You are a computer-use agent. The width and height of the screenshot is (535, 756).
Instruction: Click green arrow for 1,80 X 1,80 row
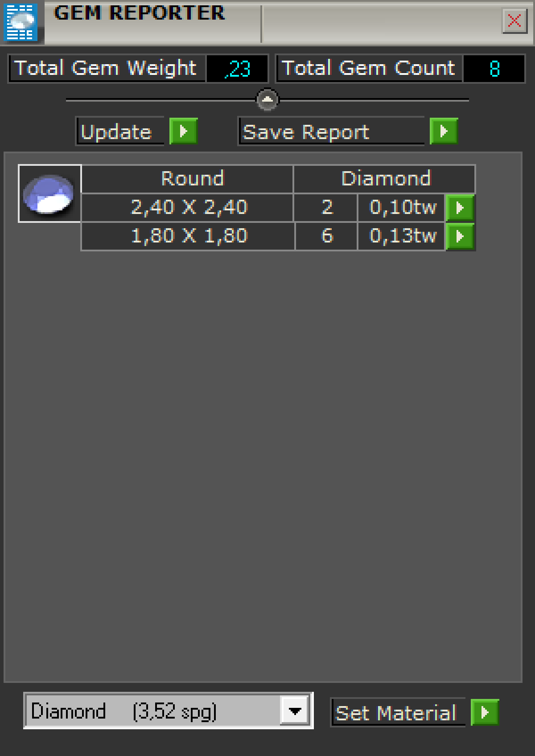(460, 236)
